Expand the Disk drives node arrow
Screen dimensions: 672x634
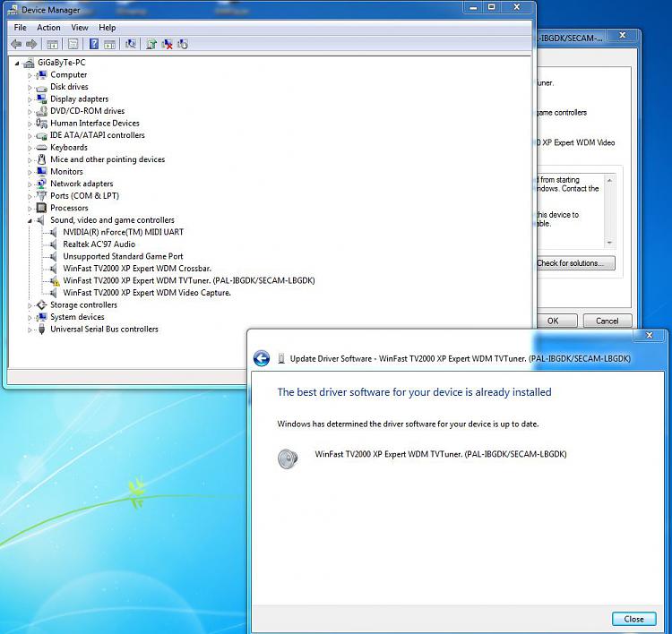coord(30,88)
